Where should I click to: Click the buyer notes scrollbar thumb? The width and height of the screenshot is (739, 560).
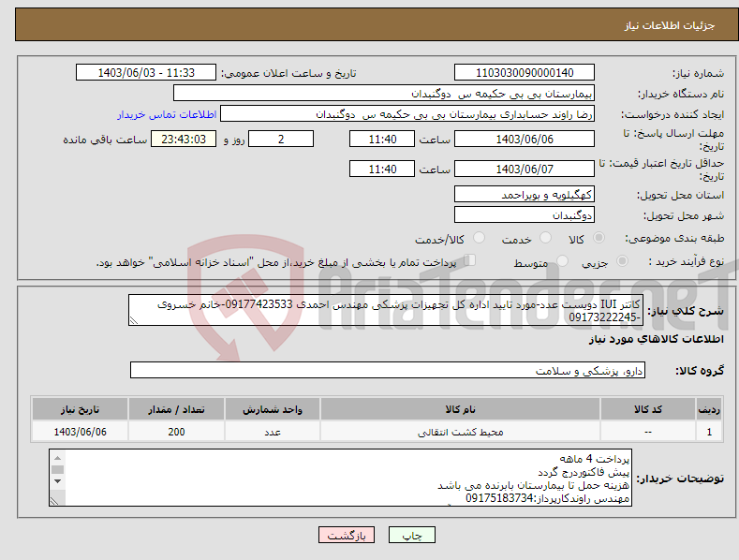[x=57, y=469]
